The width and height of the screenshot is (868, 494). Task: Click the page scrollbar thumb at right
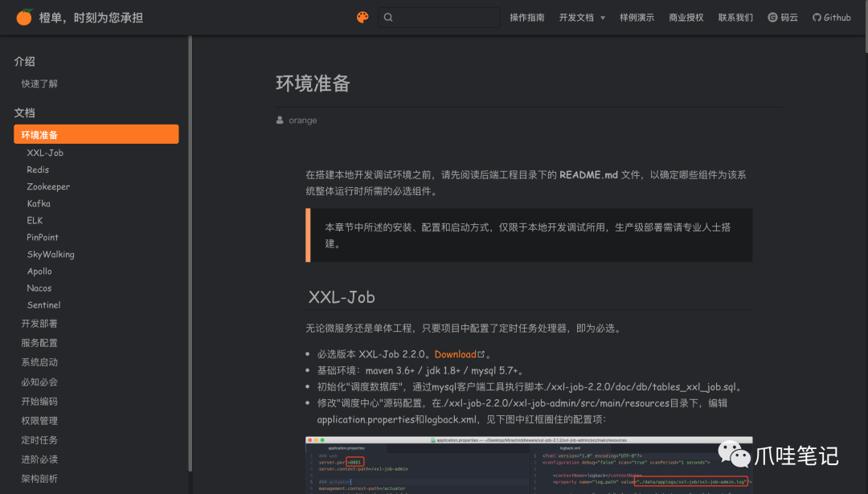(866, 27)
